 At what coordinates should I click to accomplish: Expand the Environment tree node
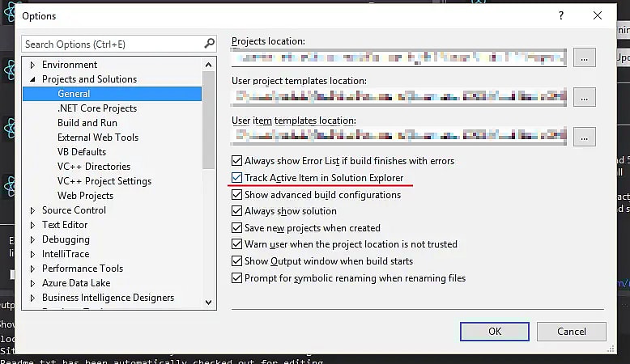coord(32,65)
